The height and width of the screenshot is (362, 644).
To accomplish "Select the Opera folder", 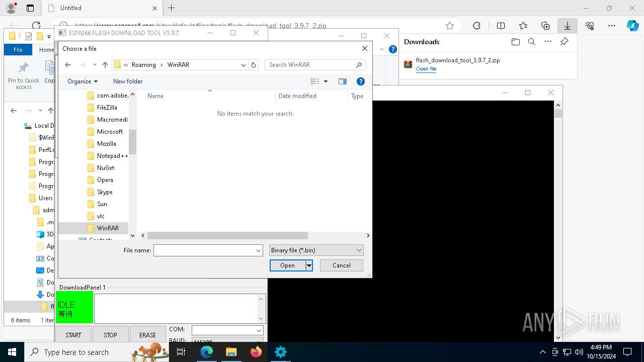I will click(x=100, y=180).
